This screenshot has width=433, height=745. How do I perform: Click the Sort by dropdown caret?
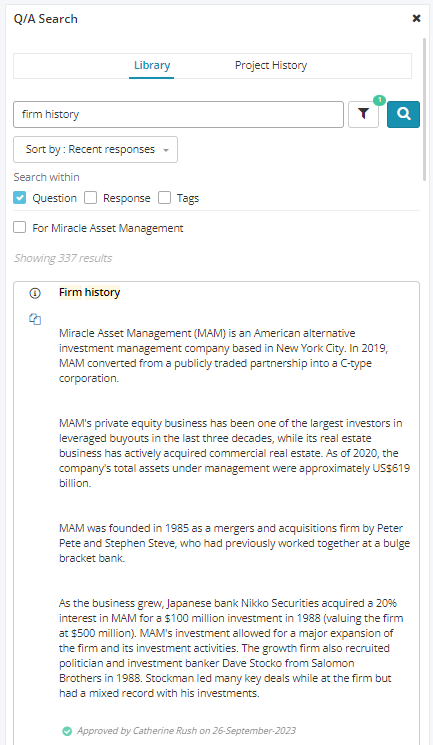point(166,150)
